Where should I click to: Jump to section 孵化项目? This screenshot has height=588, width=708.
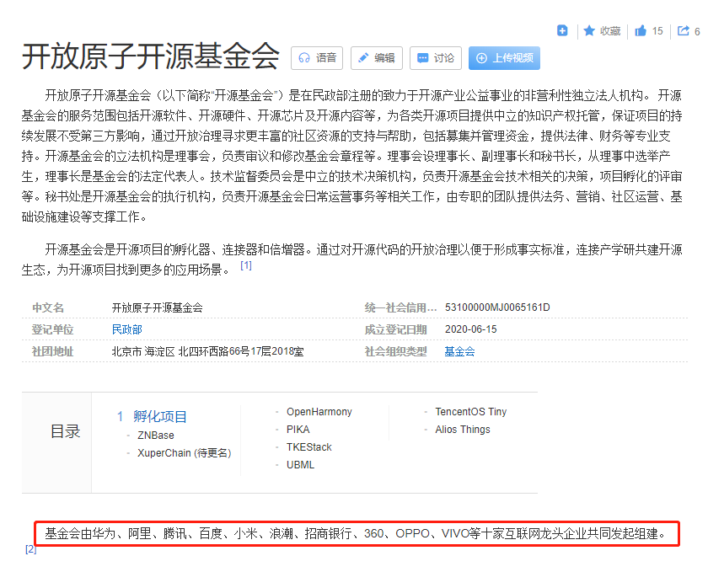click(x=160, y=416)
